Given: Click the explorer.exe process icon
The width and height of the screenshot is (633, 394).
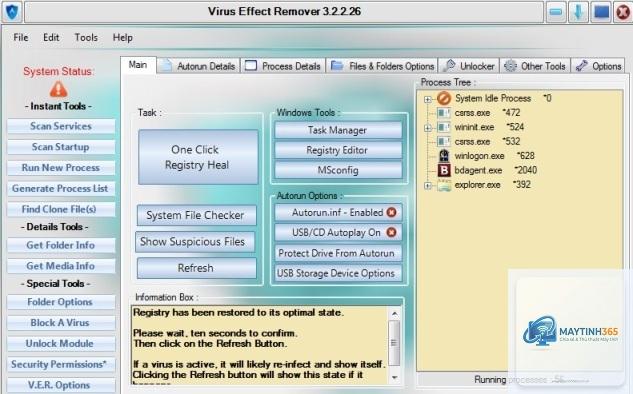Looking at the screenshot, I should click(x=444, y=185).
